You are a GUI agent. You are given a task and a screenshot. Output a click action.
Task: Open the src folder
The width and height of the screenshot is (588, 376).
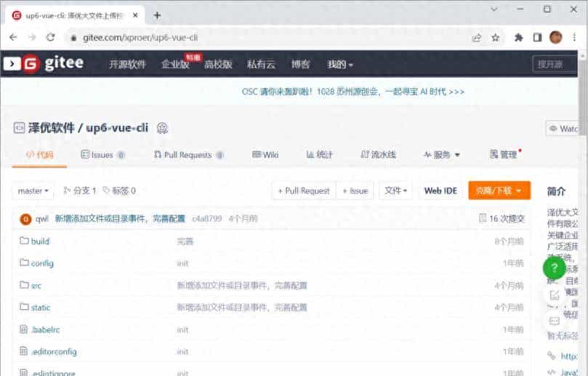pyautogui.click(x=36, y=285)
